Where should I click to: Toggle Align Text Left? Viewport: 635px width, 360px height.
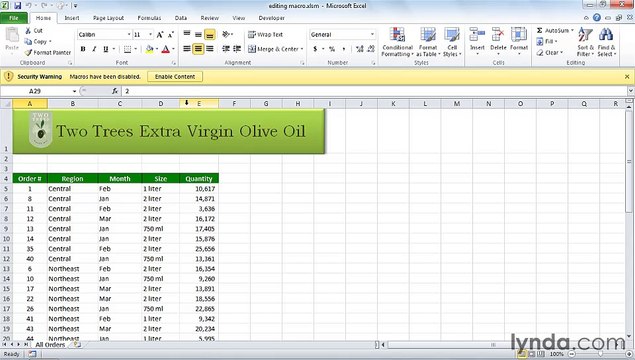[x=187, y=49]
